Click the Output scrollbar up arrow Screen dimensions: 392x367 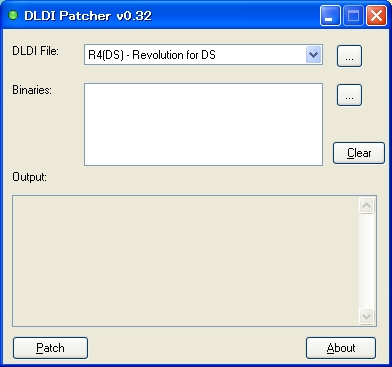pos(367,205)
